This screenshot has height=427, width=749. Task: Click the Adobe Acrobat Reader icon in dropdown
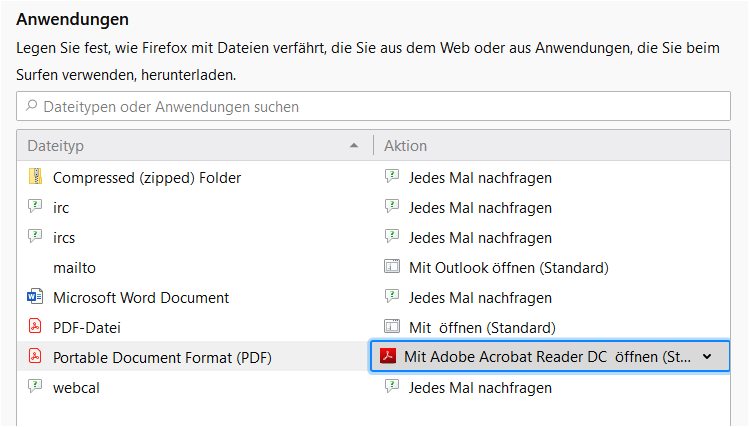tap(388, 356)
